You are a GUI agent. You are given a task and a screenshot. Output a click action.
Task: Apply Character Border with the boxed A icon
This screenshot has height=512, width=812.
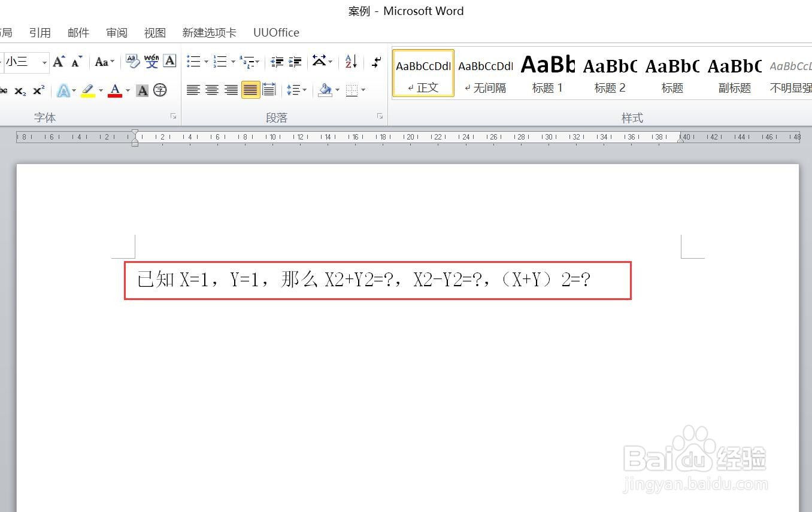point(170,61)
